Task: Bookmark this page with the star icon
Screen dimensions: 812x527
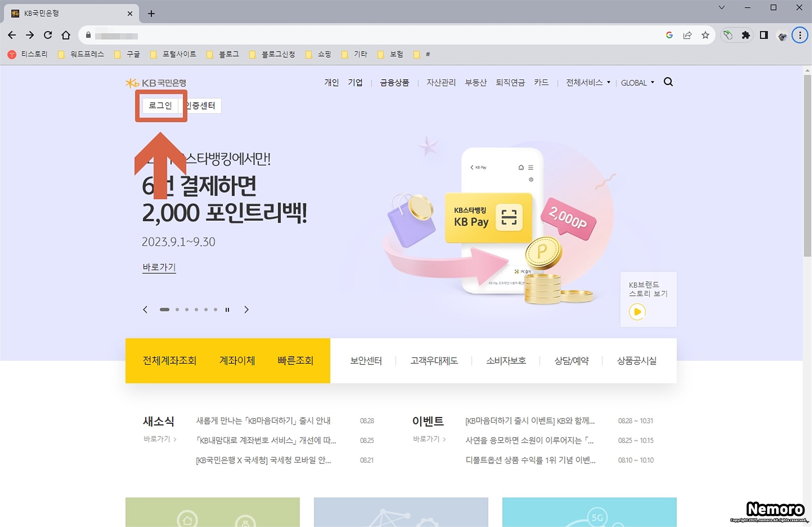Action: [x=705, y=35]
